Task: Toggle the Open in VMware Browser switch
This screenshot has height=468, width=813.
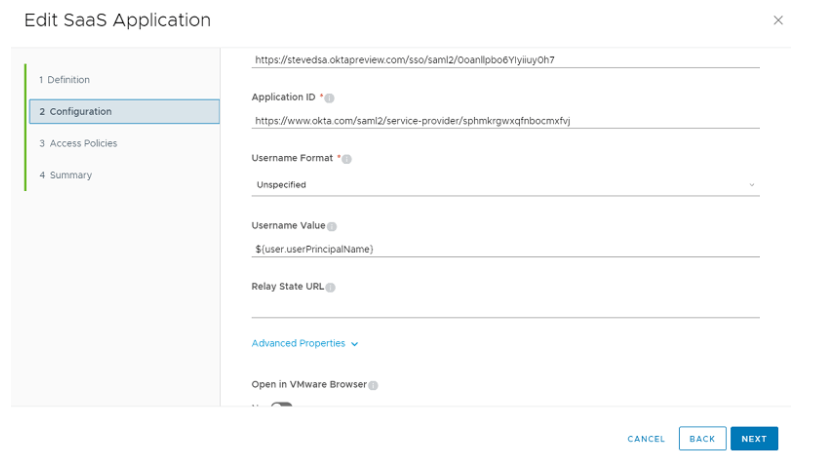Action: [281, 405]
